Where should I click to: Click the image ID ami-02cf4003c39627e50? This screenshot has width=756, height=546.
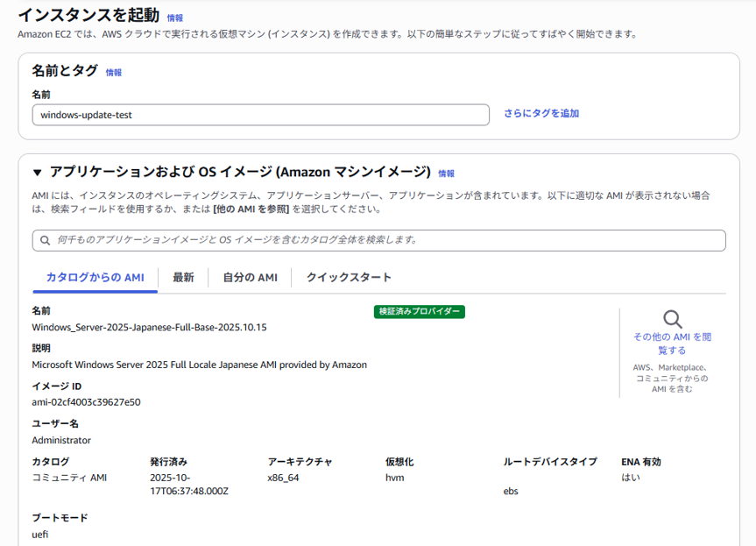tap(86, 402)
